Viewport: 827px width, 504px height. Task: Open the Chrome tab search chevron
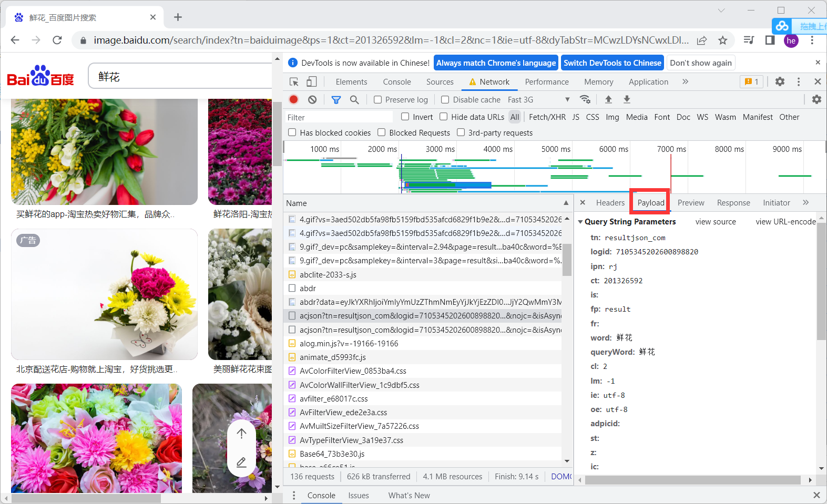(x=721, y=11)
